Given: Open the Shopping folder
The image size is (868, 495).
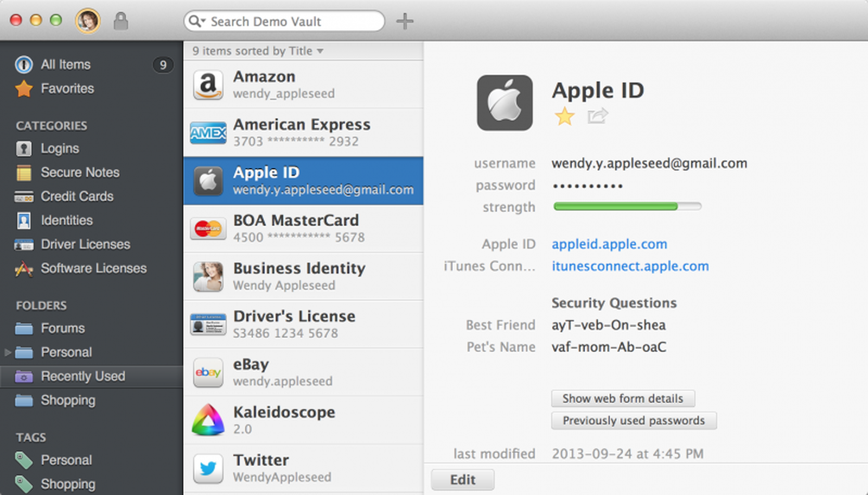Looking at the screenshot, I should (x=68, y=400).
